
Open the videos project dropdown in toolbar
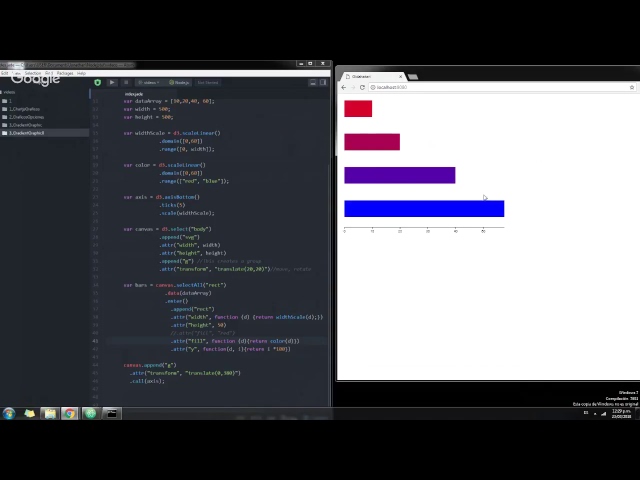149,82
